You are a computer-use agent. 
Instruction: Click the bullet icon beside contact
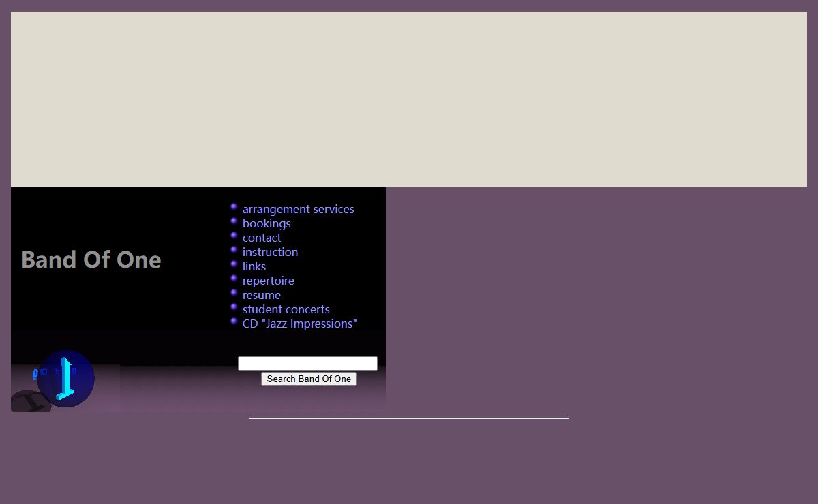234,235
